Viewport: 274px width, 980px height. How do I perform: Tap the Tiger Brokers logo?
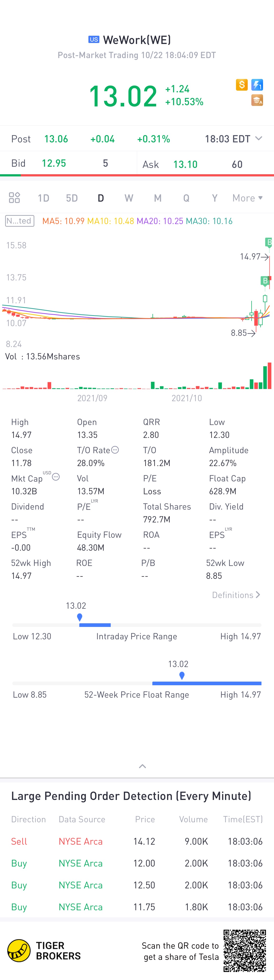click(x=44, y=951)
